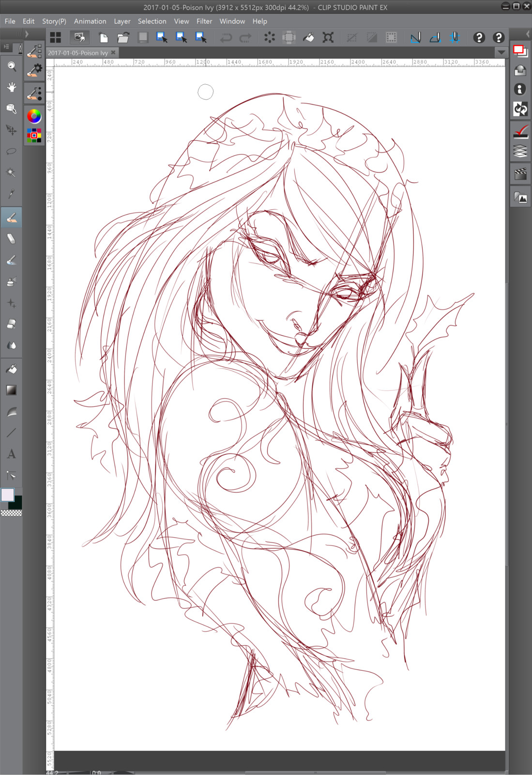Screen dimensions: 532x775
Task: Select the Hand move tool
Action: 12,87
